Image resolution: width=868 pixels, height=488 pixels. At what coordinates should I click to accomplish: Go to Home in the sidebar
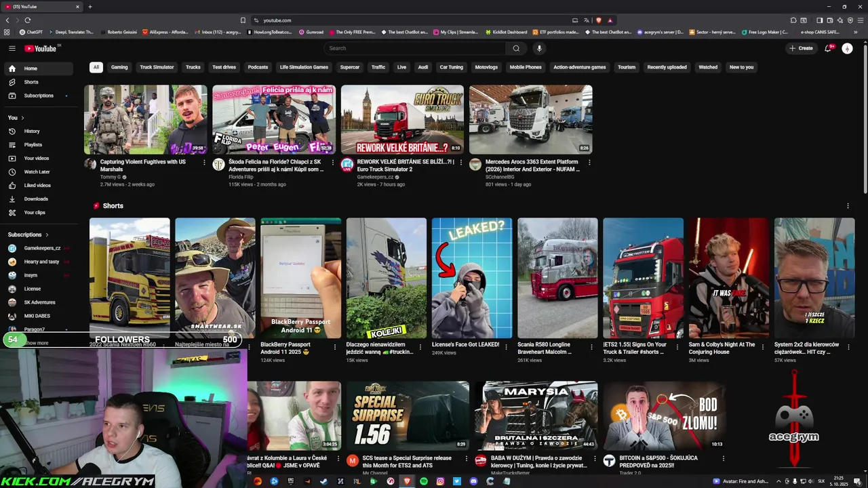(x=38, y=68)
